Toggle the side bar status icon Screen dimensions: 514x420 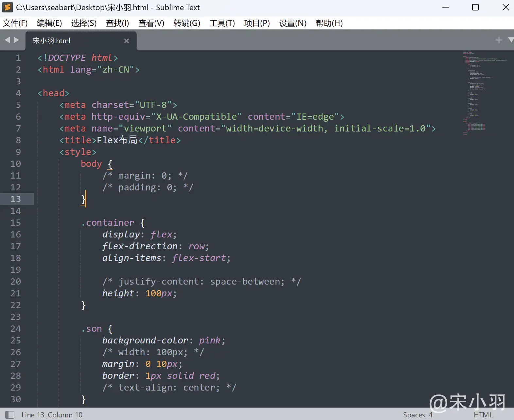10,415
